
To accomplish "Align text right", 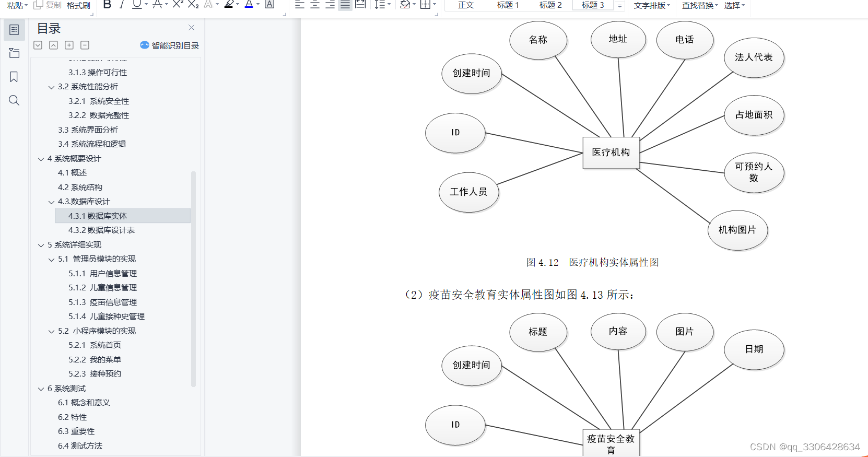I will coord(330,5).
